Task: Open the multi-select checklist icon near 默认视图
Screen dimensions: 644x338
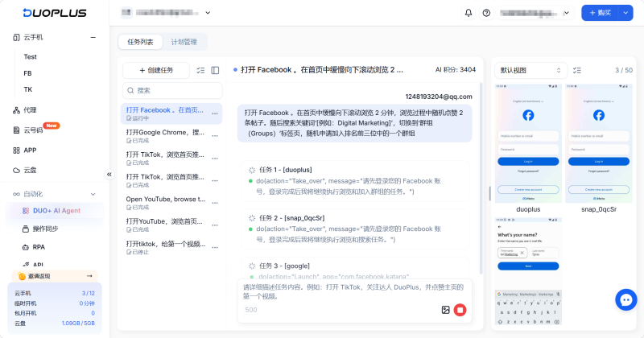Action: click(x=577, y=70)
